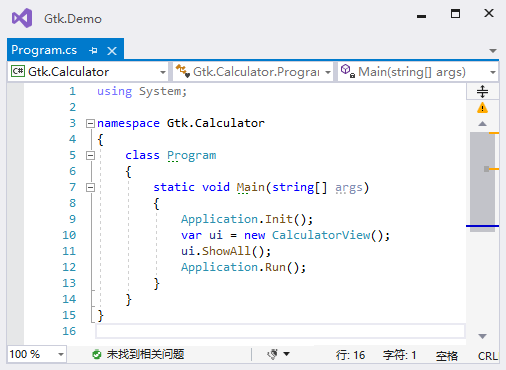Click the split editor window icon

[x=482, y=91]
